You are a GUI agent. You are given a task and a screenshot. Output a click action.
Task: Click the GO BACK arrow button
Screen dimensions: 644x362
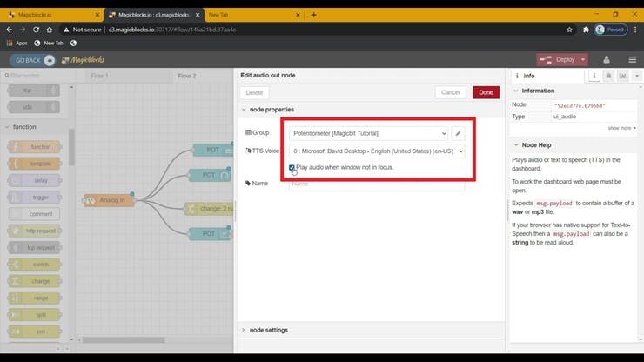tap(50, 60)
